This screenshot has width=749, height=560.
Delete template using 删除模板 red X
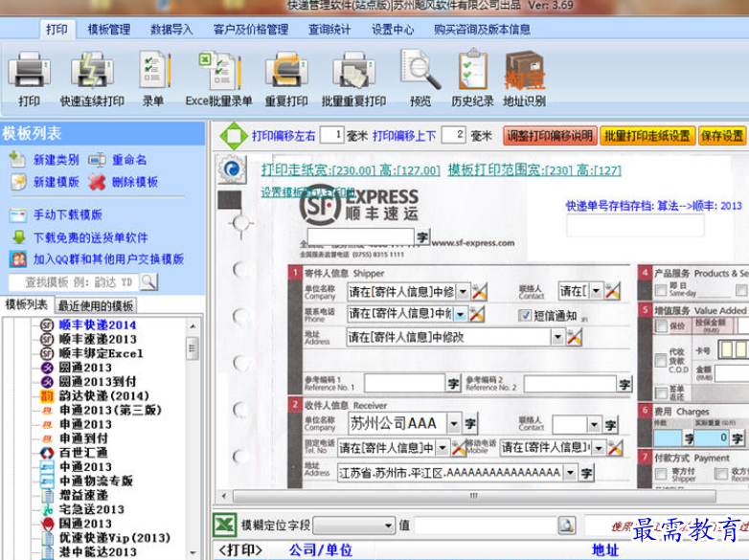click(x=97, y=182)
